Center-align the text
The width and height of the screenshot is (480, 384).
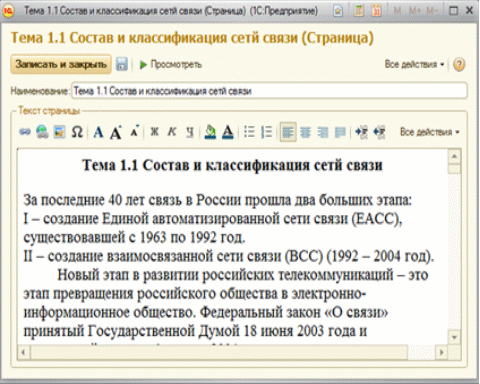305,132
